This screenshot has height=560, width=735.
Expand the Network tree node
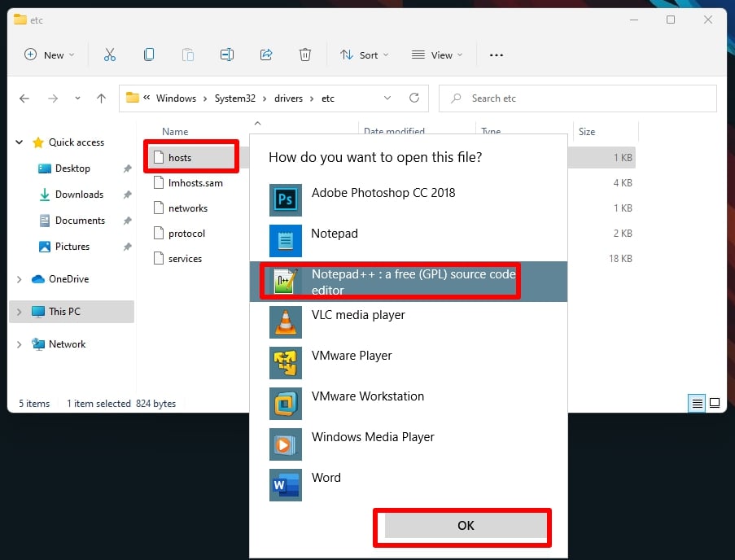[x=19, y=344]
